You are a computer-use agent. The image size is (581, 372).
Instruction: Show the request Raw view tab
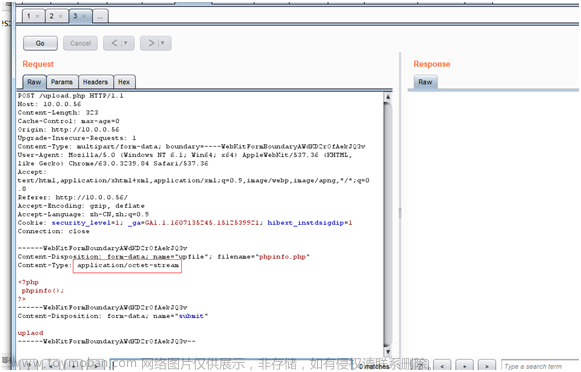[x=34, y=82]
